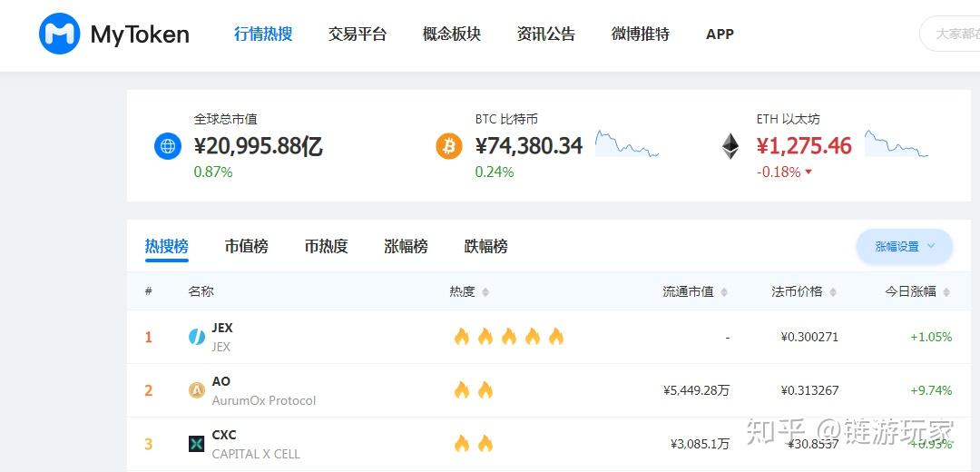Open the 行情热搜 nav item
The width and height of the screenshot is (980, 472).
click(263, 34)
